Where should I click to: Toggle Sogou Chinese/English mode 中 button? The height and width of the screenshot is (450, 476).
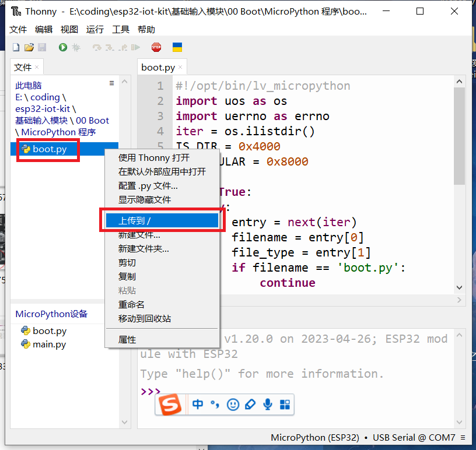pos(198,405)
